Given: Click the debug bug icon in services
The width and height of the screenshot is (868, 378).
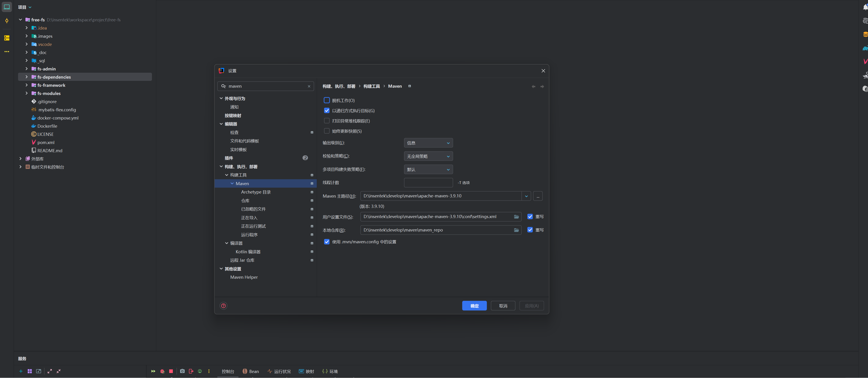Looking at the screenshot, I should click(162, 371).
